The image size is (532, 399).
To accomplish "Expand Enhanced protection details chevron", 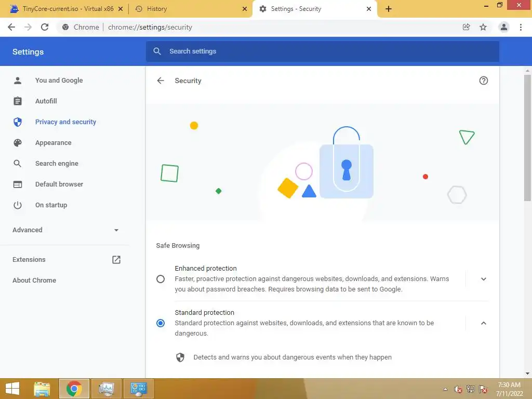I will (x=484, y=279).
